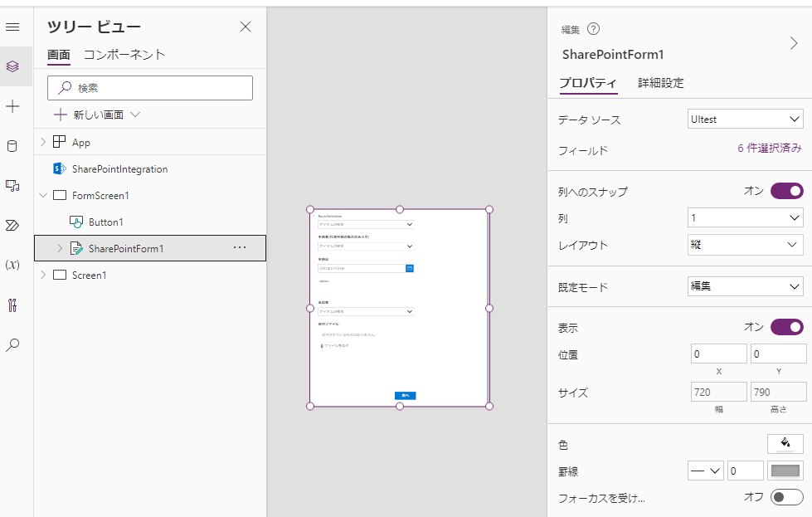Open the Advanced tools icon
The width and height of the screenshot is (812, 517).
(x=12, y=305)
